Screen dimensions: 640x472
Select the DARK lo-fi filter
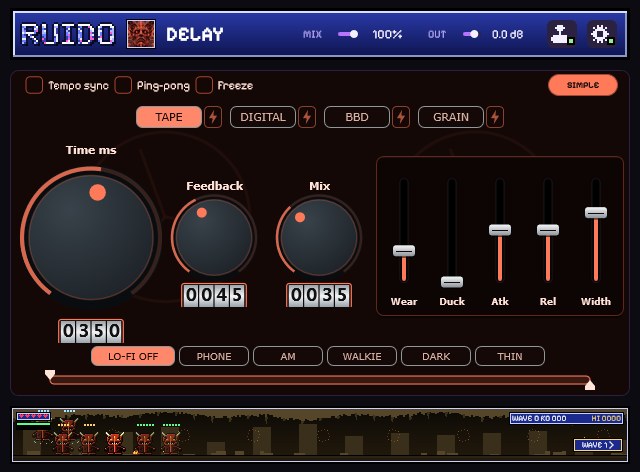pos(436,356)
